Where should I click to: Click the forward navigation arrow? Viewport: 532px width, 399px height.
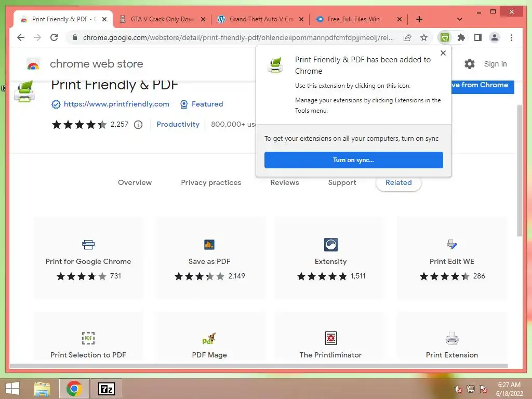click(x=37, y=37)
